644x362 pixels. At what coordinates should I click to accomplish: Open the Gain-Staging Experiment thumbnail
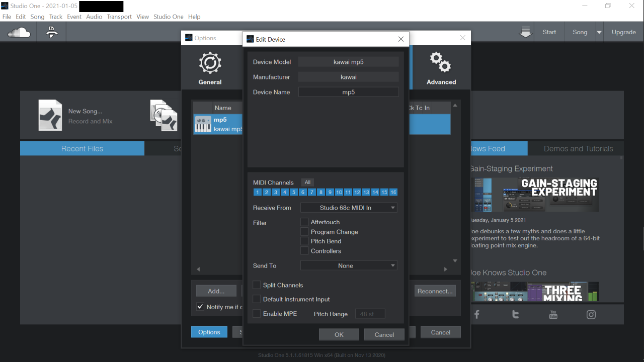click(x=535, y=194)
